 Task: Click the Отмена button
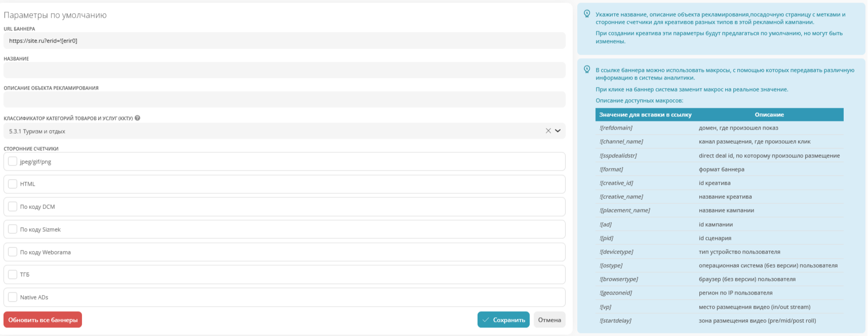coord(549,320)
